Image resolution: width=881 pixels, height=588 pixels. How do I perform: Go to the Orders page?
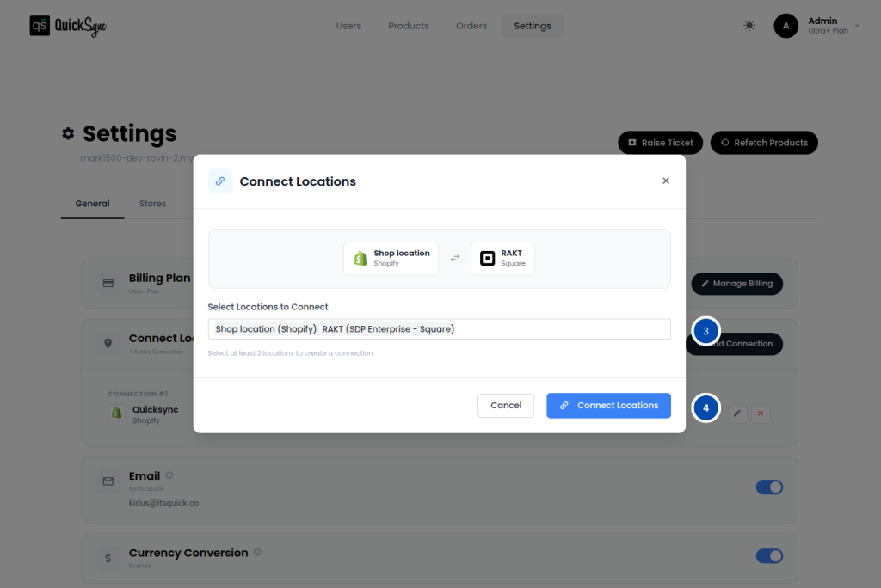click(x=471, y=26)
